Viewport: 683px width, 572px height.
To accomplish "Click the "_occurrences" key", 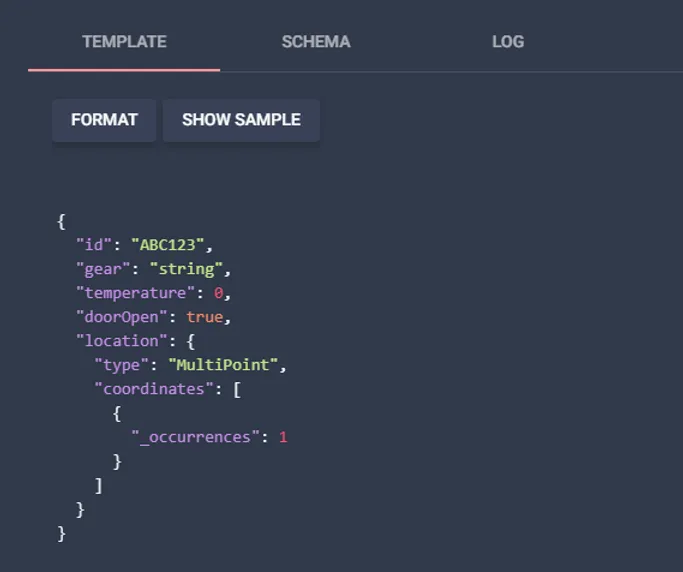I will 196,437.
